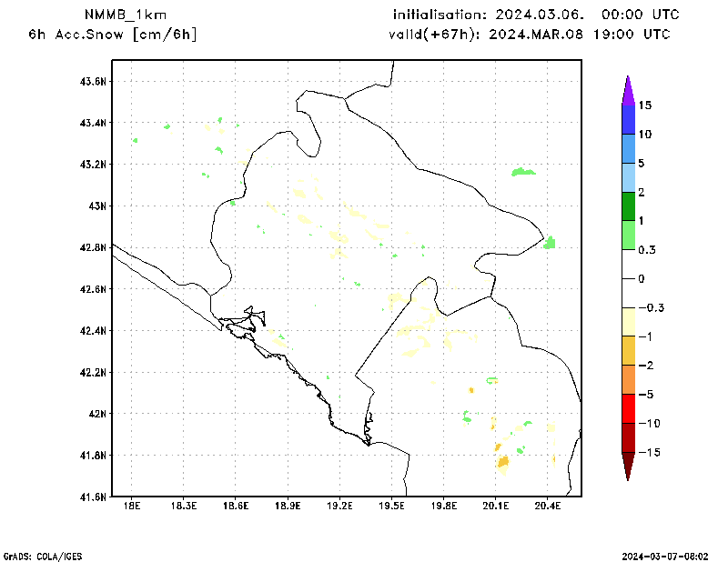Click the '18.9E' longitude label
Screen dimensions: 728x562
coord(288,506)
